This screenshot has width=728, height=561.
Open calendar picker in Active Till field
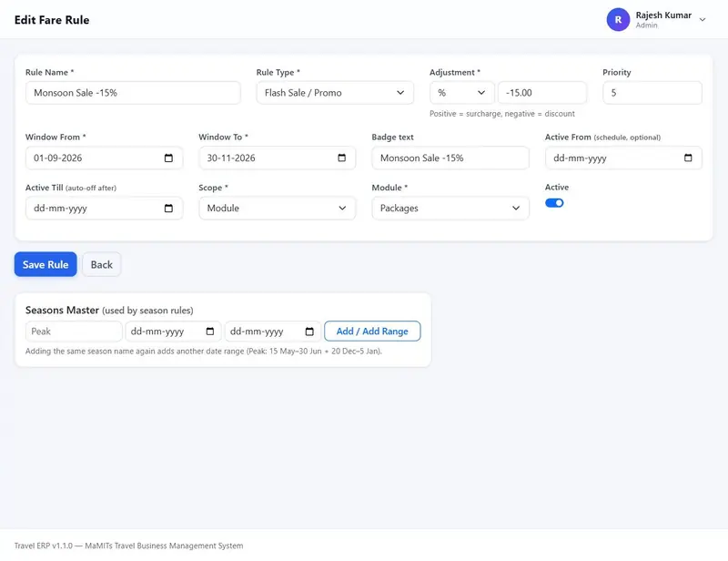(168, 209)
